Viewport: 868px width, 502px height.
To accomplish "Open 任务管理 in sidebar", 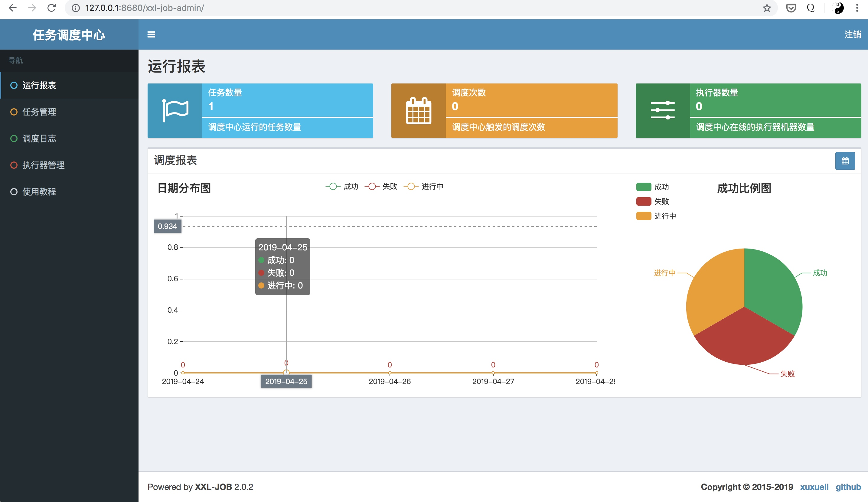I will [x=39, y=112].
